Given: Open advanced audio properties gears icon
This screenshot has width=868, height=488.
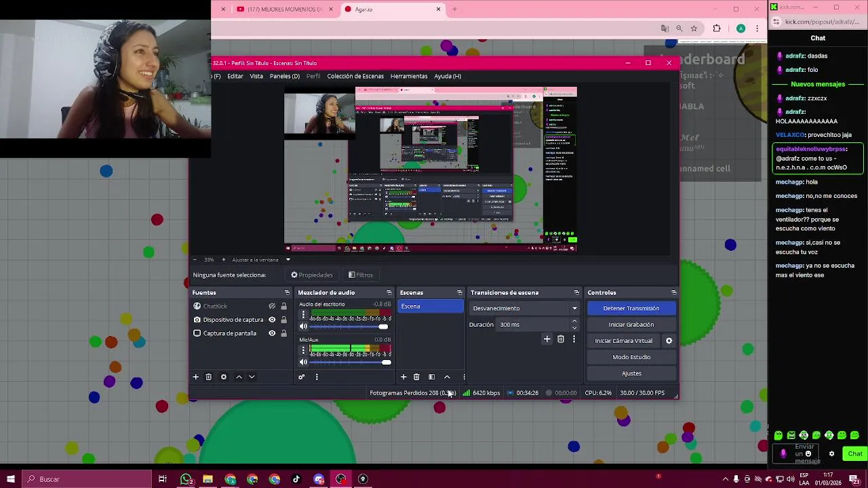Looking at the screenshot, I should point(302,377).
